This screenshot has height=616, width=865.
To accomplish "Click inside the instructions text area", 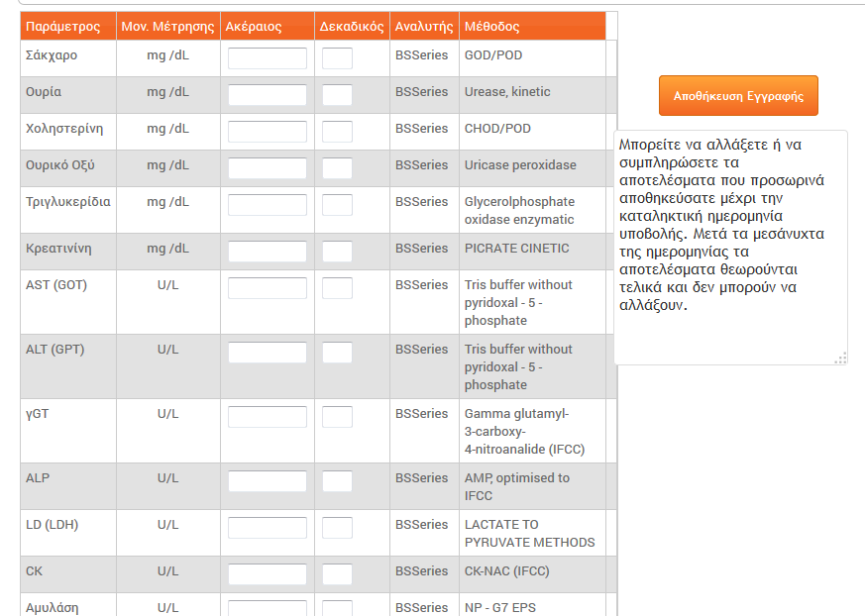I will point(730,248).
